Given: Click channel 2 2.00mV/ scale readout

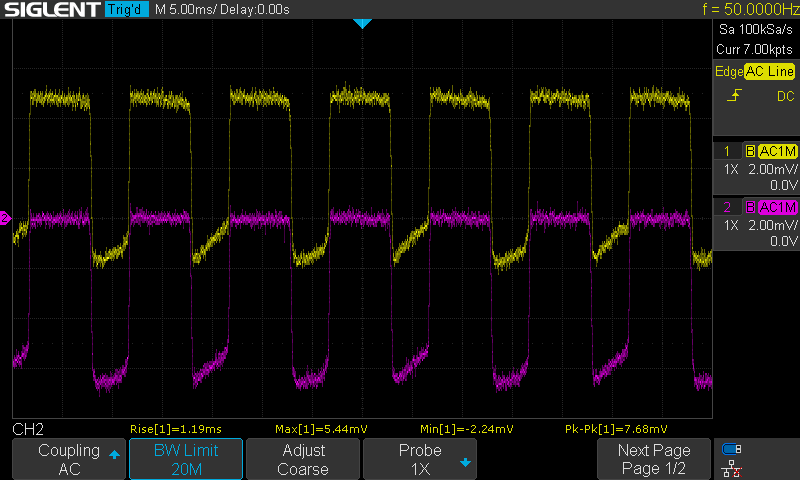Looking at the screenshot, I should 772,225.
